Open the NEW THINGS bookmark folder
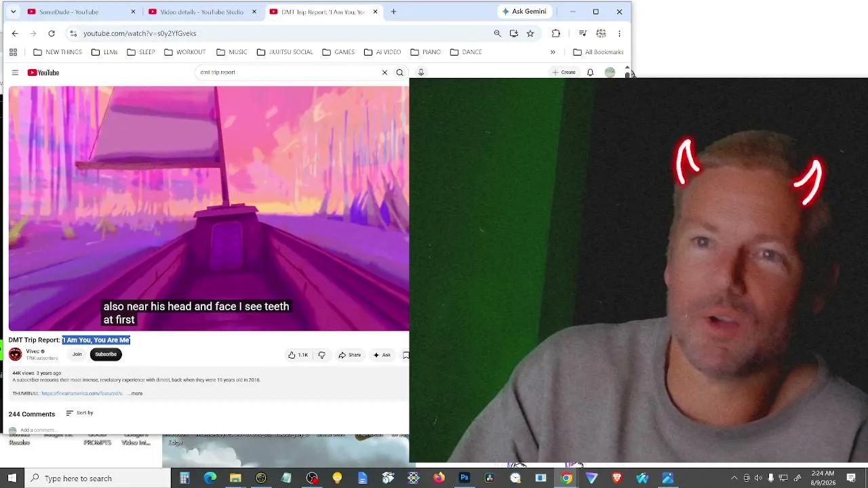868x488 pixels. (x=58, y=52)
